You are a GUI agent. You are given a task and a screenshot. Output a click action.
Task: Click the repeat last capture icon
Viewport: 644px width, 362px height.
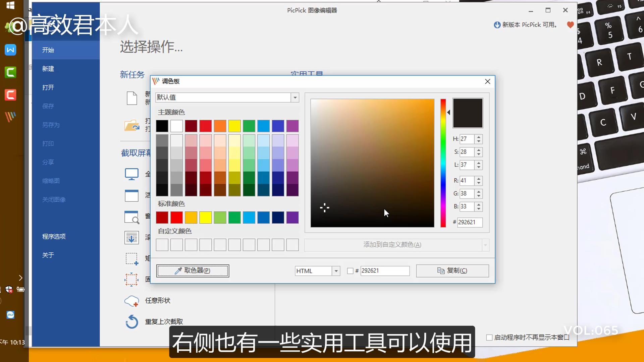[x=131, y=321]
